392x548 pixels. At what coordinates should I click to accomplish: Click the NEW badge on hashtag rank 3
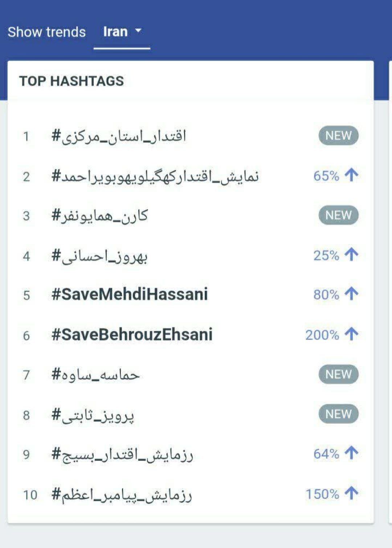point(338,215)
